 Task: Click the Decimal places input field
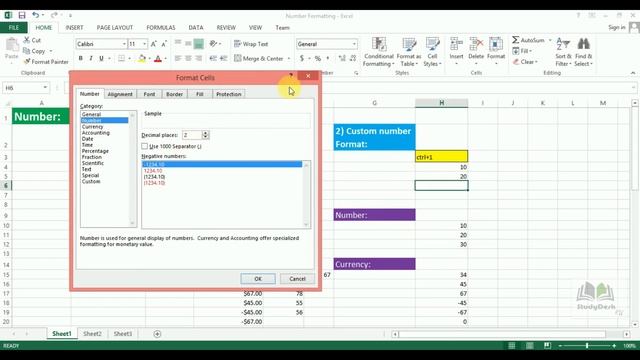(x=192, y=135)
